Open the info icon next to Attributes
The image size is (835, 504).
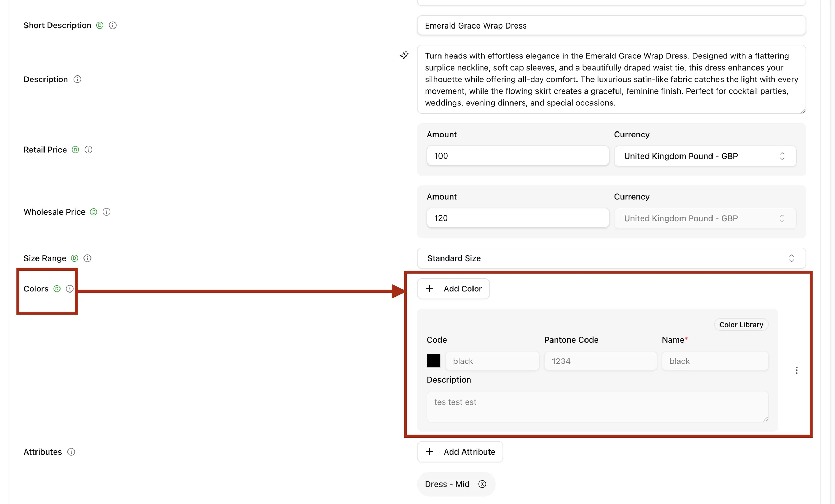click(71, 452)
